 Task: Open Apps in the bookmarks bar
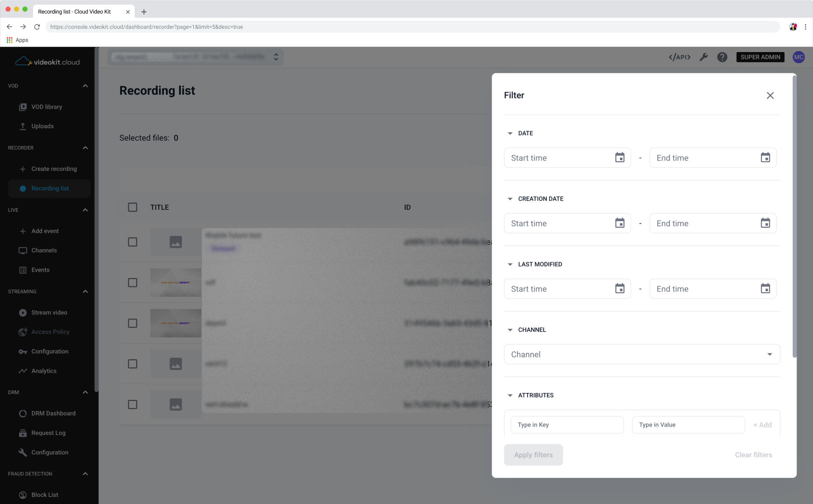17,40
